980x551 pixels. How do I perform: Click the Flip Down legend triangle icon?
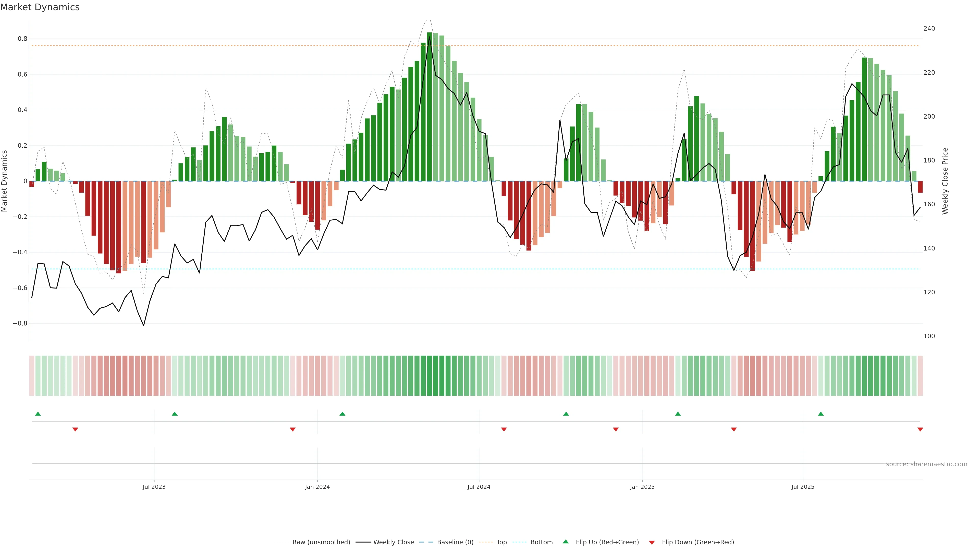(652, 542)
